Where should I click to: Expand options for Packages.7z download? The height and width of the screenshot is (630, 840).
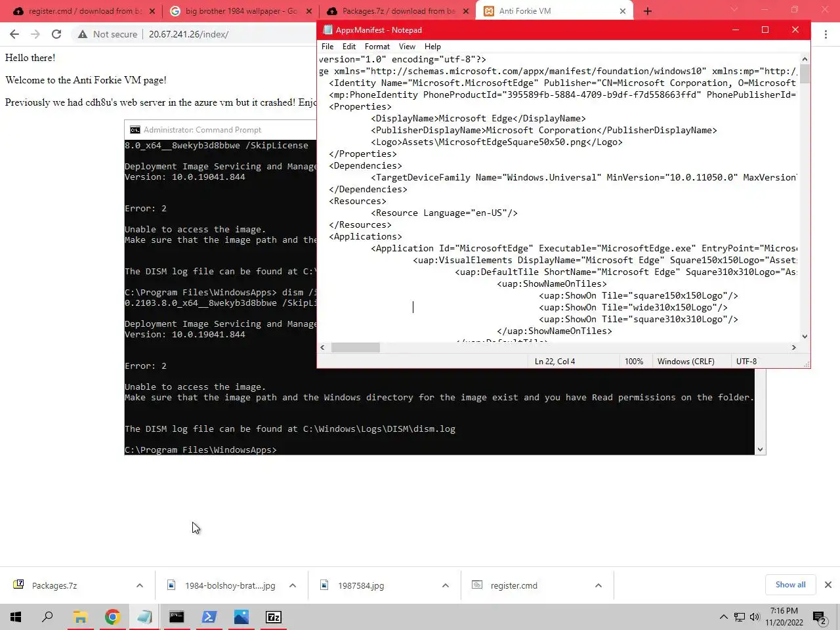(140, 585)
